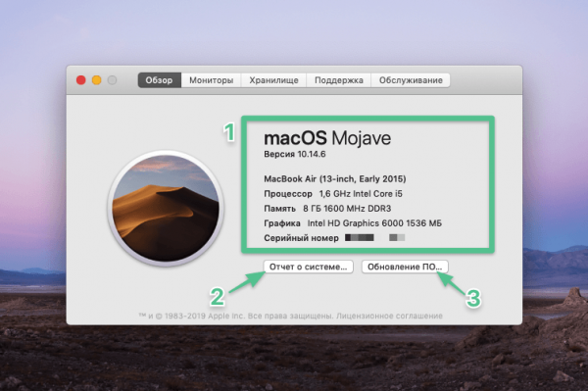Click the macOS Mojave dune logo image
Screen dimensions: 588x391
166,209
